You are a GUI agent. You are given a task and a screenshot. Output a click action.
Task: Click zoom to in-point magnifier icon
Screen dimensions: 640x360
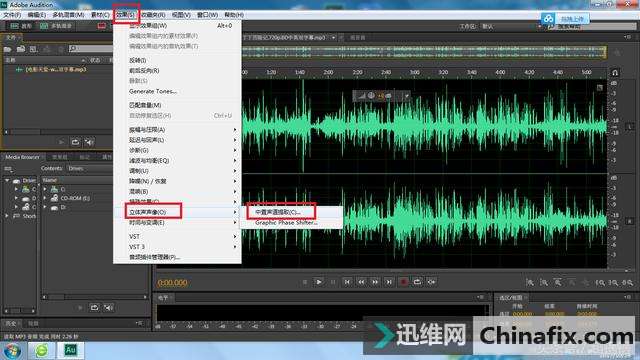coord(600,282)
